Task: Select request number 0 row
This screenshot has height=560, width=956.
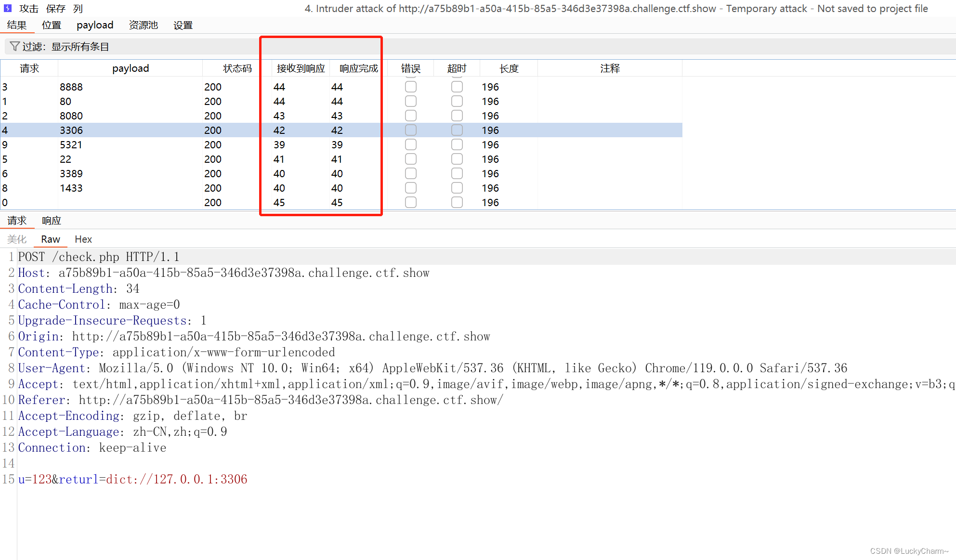Action: 341,202
